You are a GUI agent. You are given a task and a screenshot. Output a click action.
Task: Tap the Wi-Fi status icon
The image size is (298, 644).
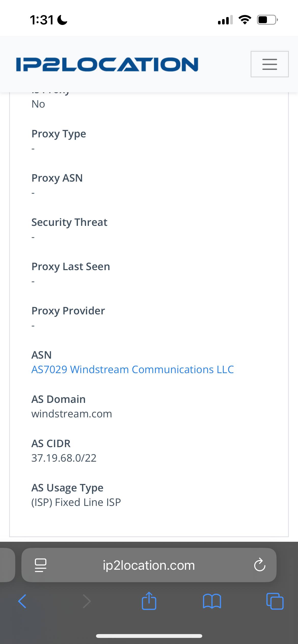[245, 20]
